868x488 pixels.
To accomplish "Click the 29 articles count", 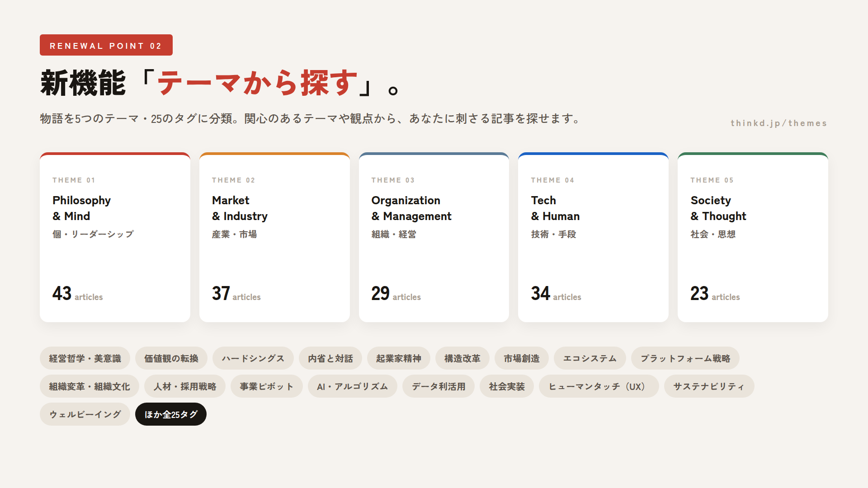I will (x=396, y=294).
